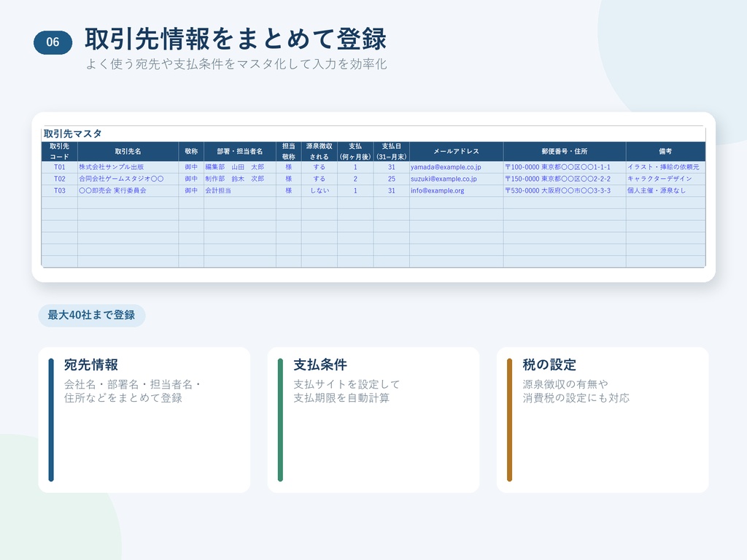
Task: Click the 御中 cell in row T02
Action: point(191,179)
